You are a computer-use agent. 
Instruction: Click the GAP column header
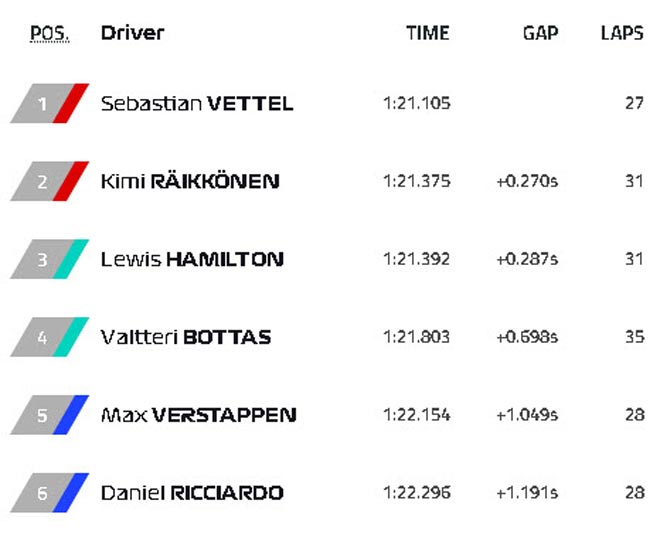[x=540, y=33]
